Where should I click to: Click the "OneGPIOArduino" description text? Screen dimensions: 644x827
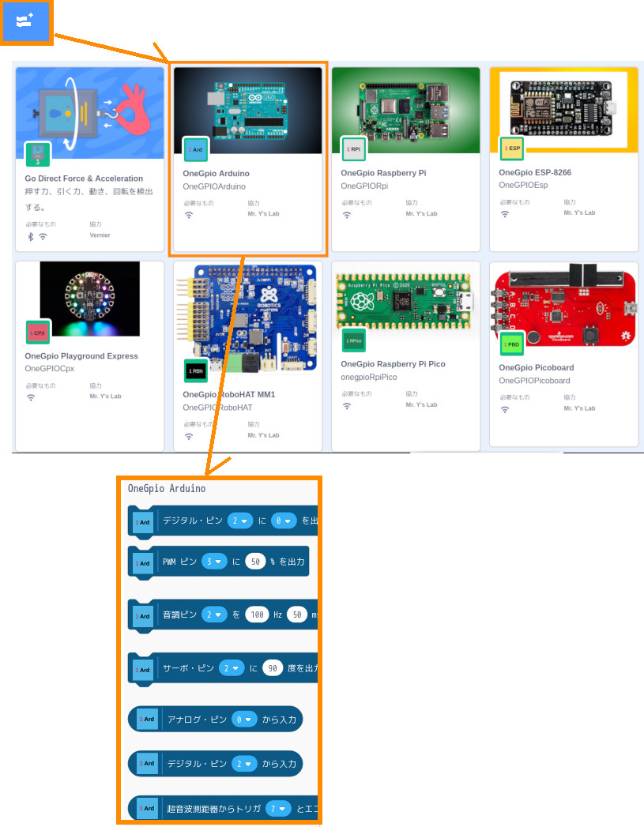(x=214, y=186)
